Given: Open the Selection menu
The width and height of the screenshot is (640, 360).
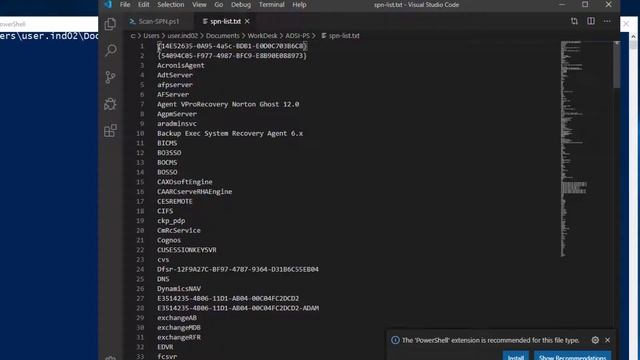Looking at the screenshot, I should (x=171, y=4).
